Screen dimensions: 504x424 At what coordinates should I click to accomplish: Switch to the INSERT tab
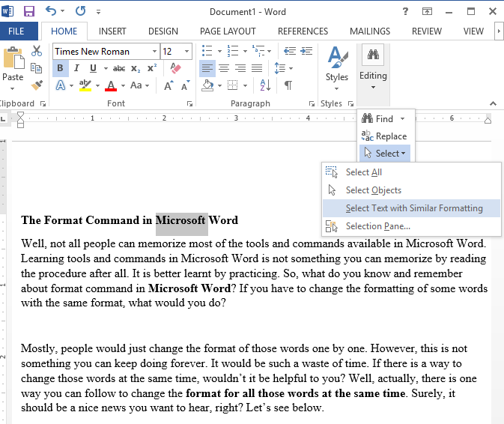click(112, 31)
